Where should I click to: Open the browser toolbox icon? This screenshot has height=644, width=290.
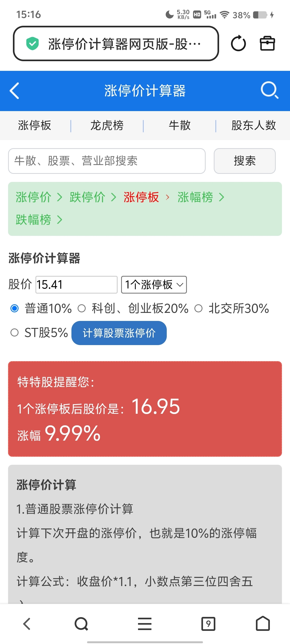[267, 43]
